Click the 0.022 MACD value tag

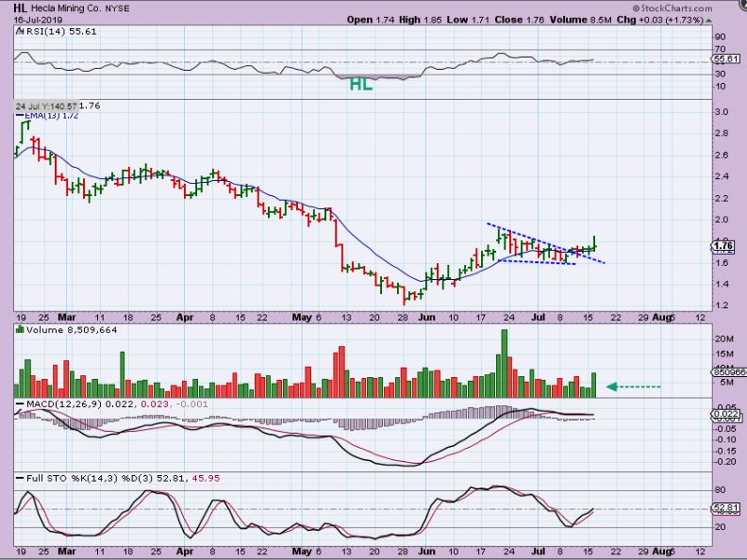click(x=723, y=415)
